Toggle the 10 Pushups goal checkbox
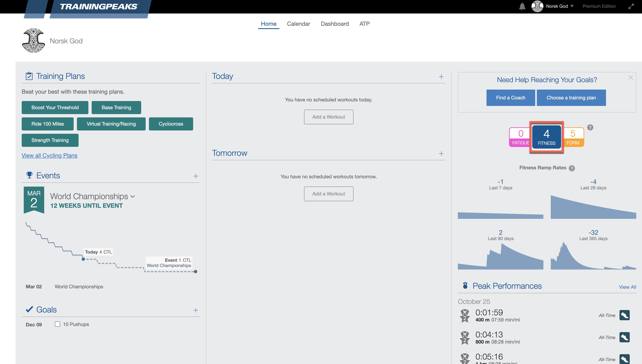The height and width of the screenshot is (364, 642). pos(57,324)
